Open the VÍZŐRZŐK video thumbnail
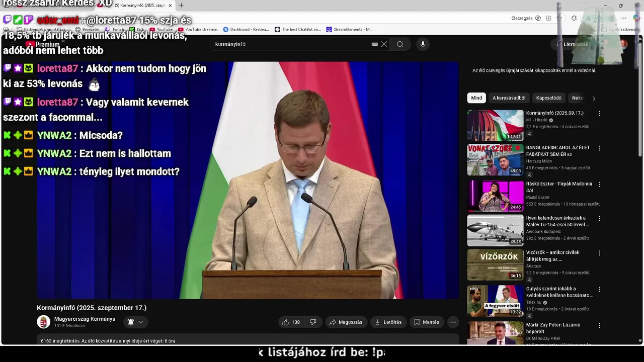This screenshot has height=362, width=644. 495,264
